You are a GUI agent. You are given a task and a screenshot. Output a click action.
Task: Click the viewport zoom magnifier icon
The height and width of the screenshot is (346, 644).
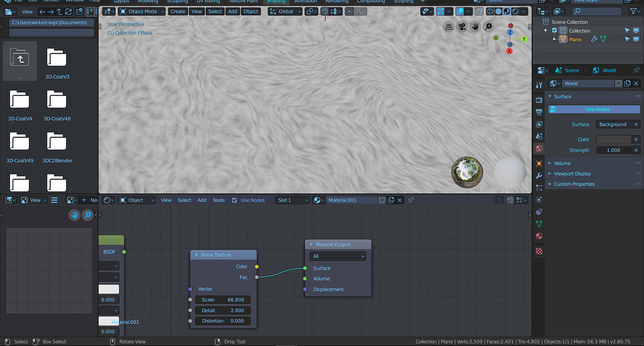(488, 26)
